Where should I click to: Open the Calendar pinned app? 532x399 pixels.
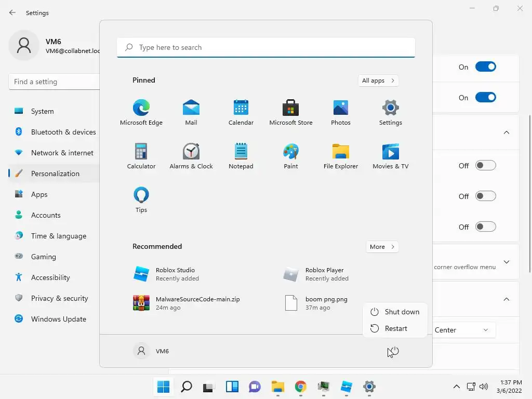pos(241,112)
